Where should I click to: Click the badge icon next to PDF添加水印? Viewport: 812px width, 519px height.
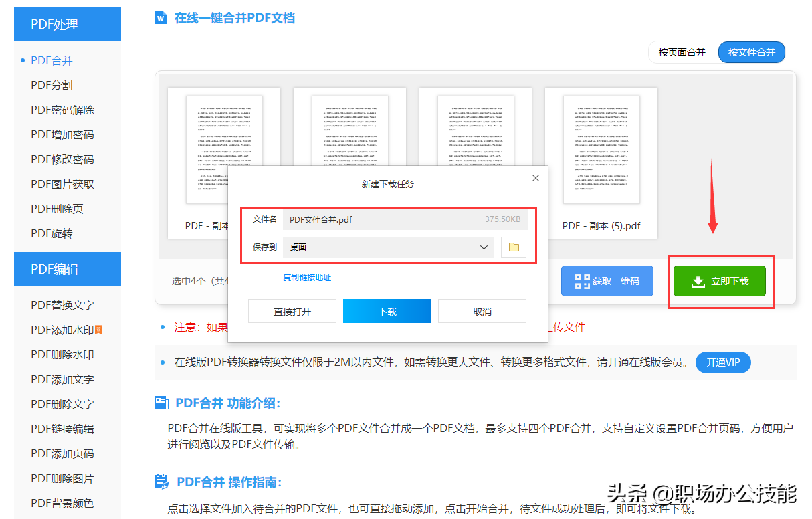pos(98,330)
